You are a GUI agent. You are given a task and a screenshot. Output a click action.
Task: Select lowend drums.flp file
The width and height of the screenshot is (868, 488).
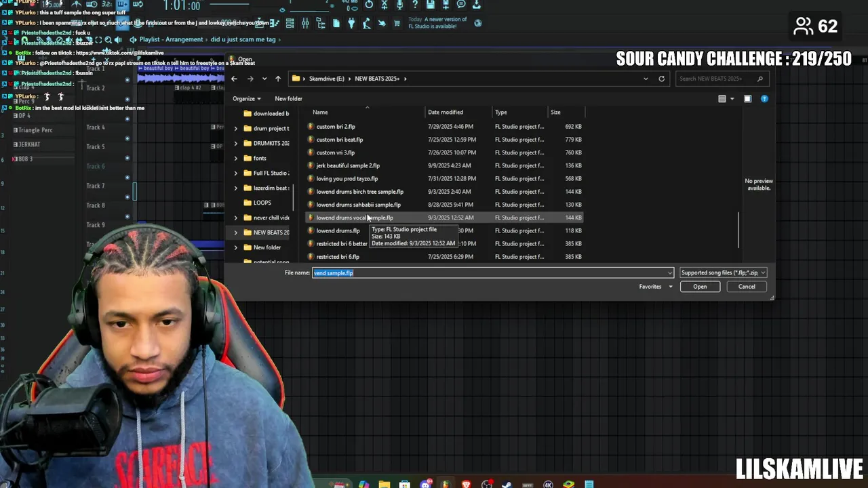point(338,231)
